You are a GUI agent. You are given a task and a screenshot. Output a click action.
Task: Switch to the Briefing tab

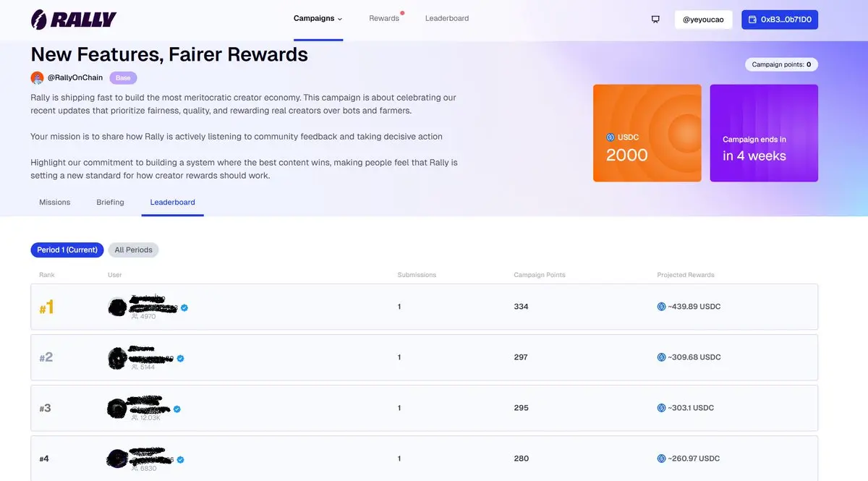click(110, 202)
